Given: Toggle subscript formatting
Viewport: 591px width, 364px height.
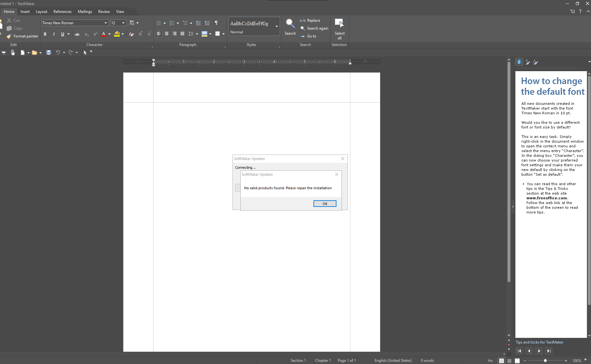Looking at the screenshot, I should click(87, 34).
